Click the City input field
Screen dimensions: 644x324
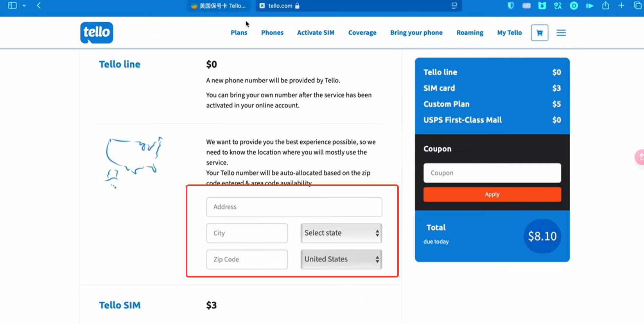[247, 233]
